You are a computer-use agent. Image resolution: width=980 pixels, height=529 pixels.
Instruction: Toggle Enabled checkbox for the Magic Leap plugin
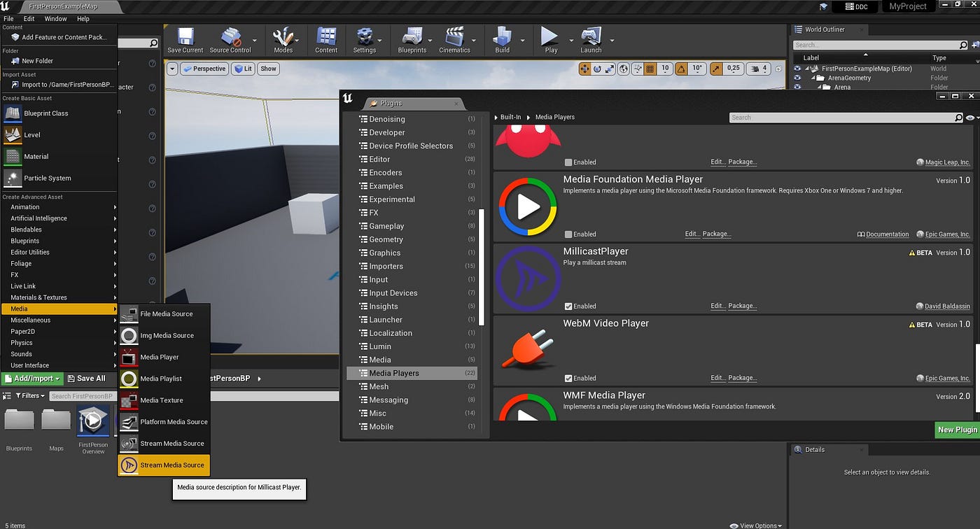tap(568, 162)
